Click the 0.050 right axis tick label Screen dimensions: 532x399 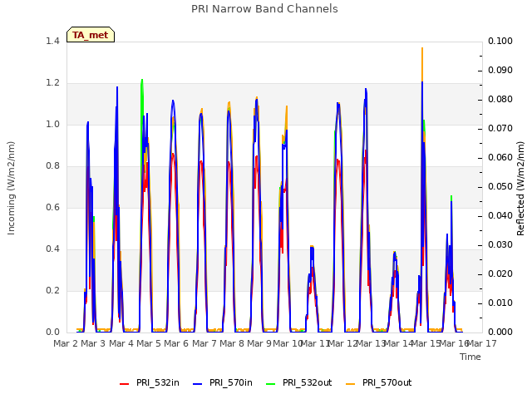pos(500,186)
